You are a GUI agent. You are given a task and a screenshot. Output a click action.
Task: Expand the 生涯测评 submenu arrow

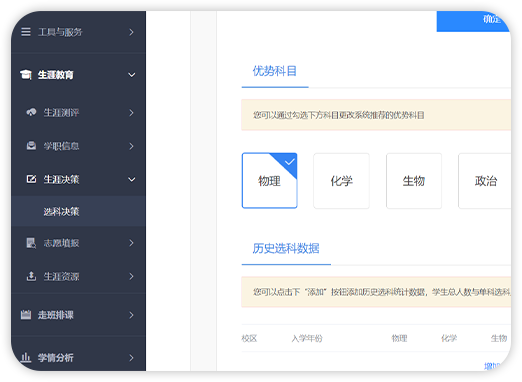click(131, 113)
